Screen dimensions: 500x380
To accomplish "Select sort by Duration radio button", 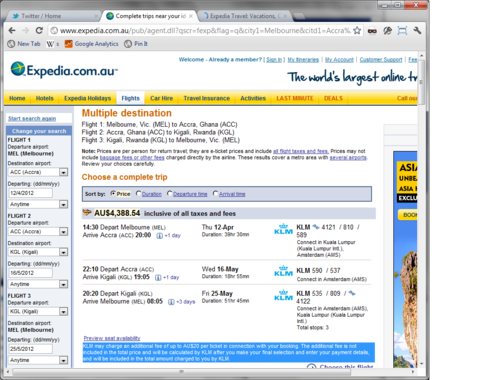I will pos(138,193).
